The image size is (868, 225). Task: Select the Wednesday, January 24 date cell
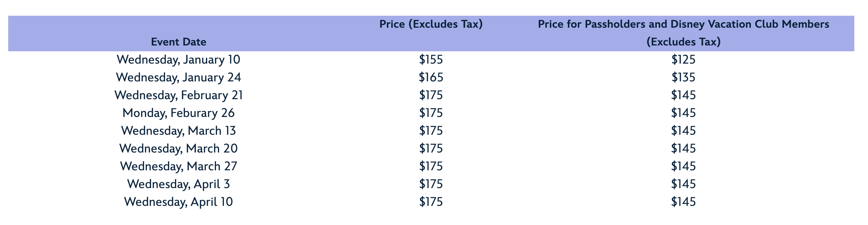[x=179, y=78]
